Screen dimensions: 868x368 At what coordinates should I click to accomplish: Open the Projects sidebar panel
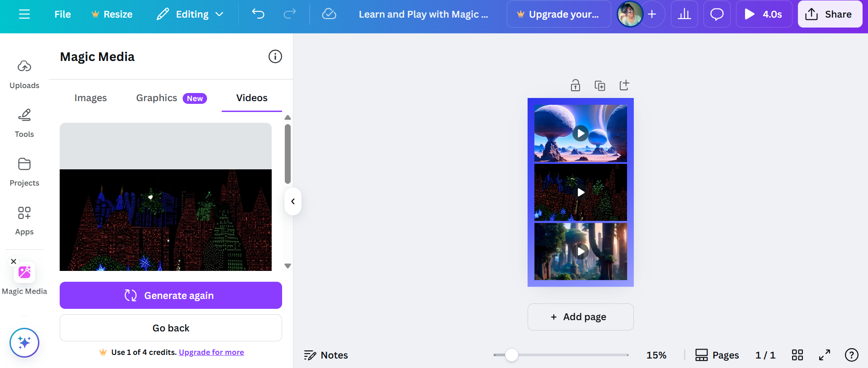coord(24,172)
